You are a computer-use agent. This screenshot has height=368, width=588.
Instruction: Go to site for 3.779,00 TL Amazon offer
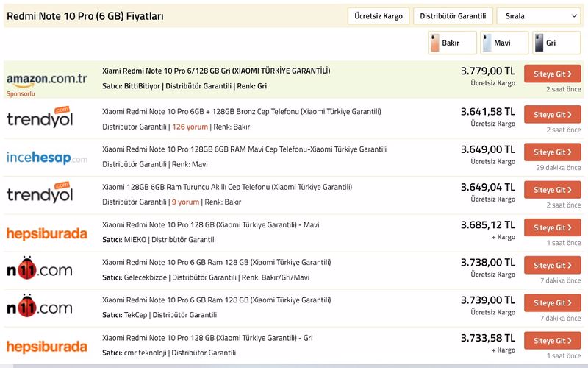[x=553, y=74]
